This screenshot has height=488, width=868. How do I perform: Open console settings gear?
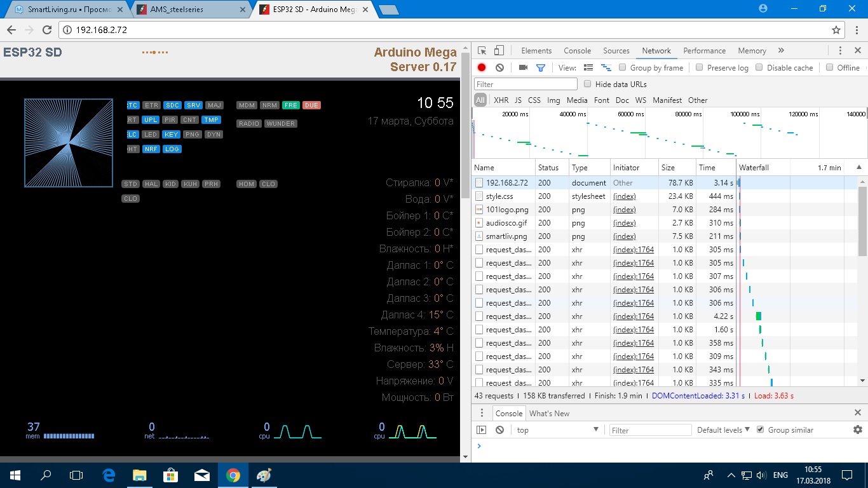pyautogui.click(x=857, y=430)
